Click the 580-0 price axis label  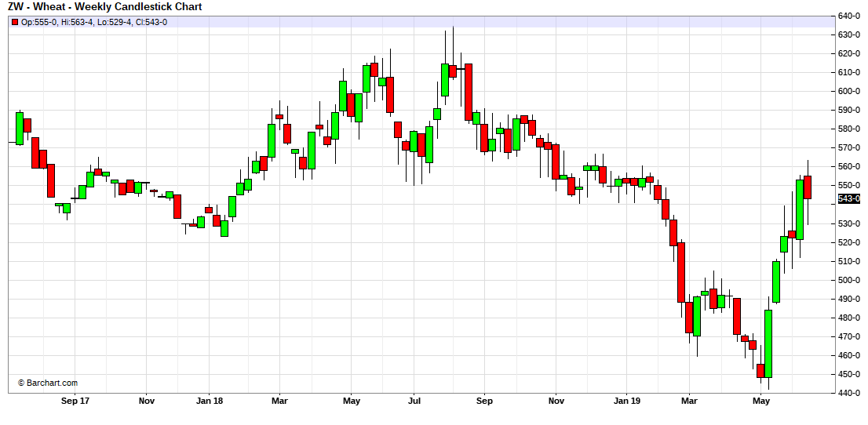point(849,129)
